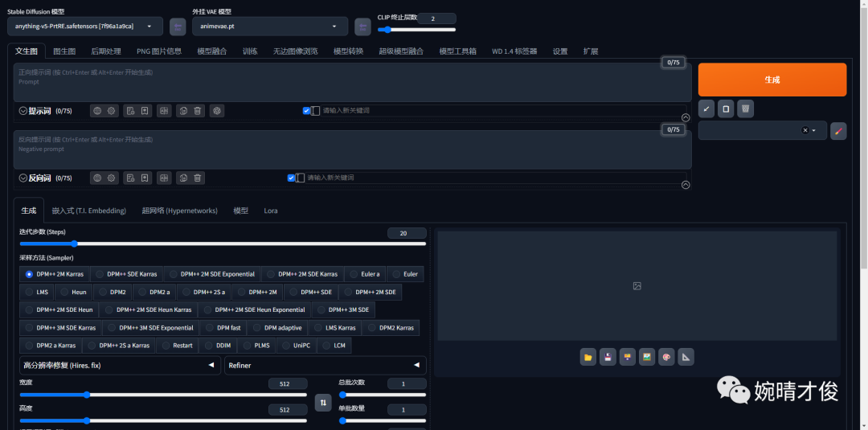
Task: Click the triangle ruler icon below preview
Action: tap(686, 358)
